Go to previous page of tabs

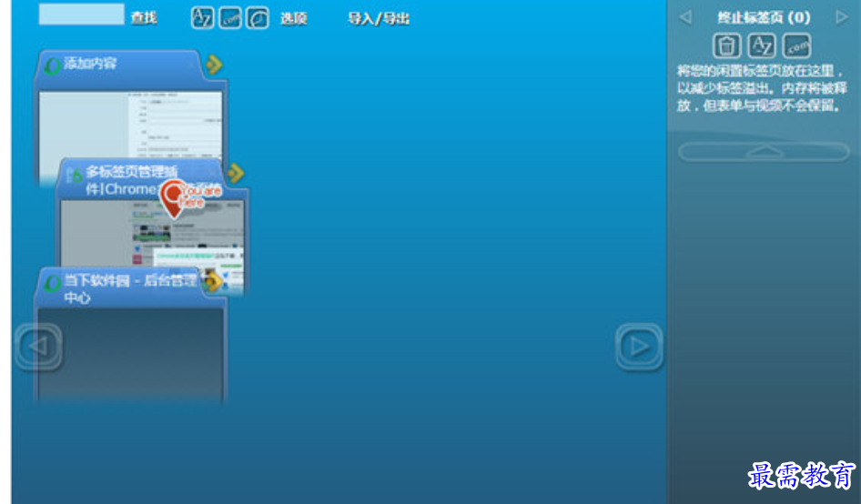(38, 347)
